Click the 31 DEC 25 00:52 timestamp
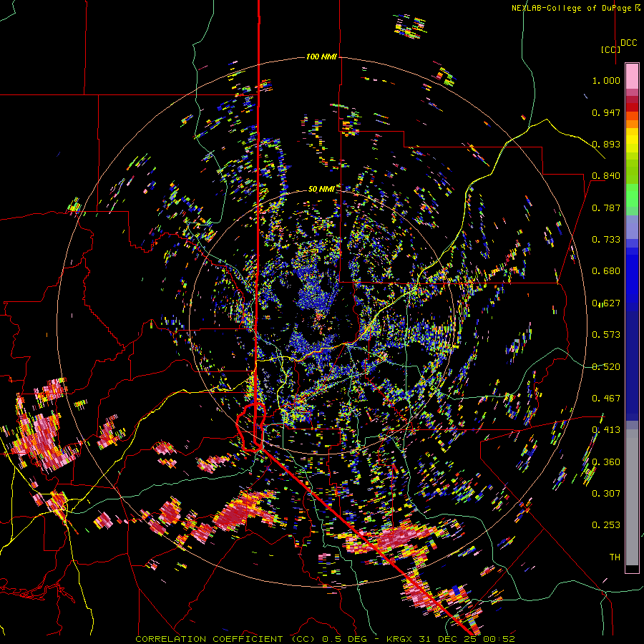Viewport: 644px width, 644px height. [467, 639]
